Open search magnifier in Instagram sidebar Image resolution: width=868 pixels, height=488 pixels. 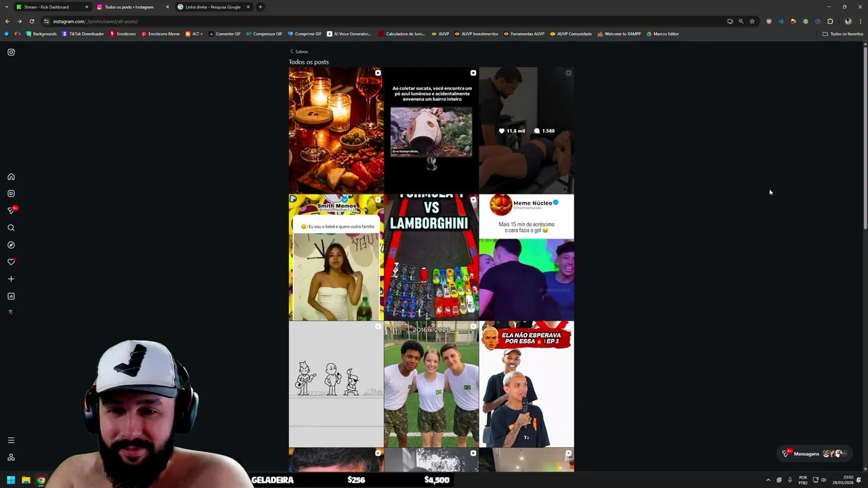pos(11,228)
